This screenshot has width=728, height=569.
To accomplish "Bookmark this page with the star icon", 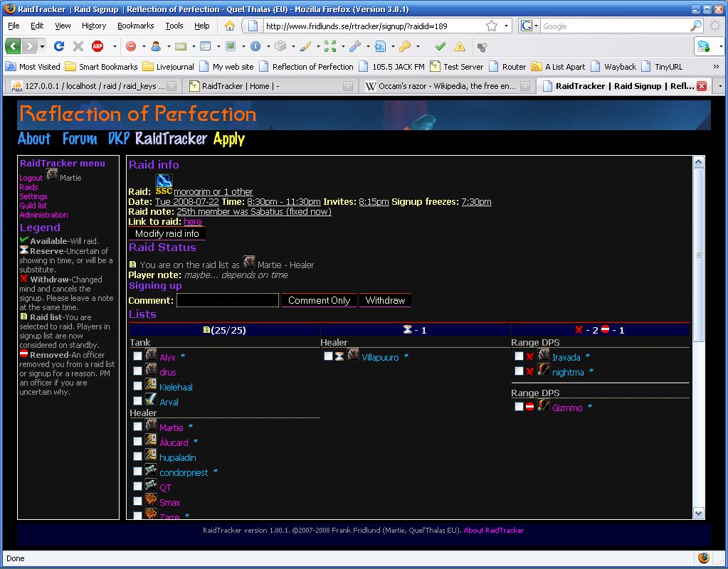I will (x=492, y=26).
